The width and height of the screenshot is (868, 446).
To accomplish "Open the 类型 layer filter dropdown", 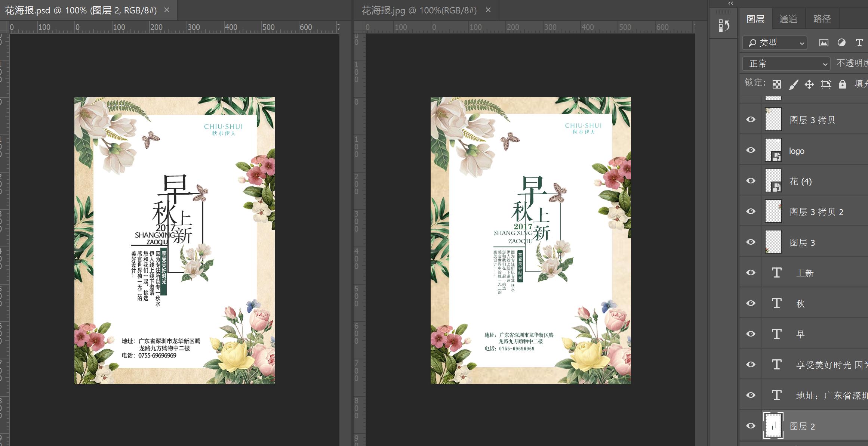I will click(775, 43).
